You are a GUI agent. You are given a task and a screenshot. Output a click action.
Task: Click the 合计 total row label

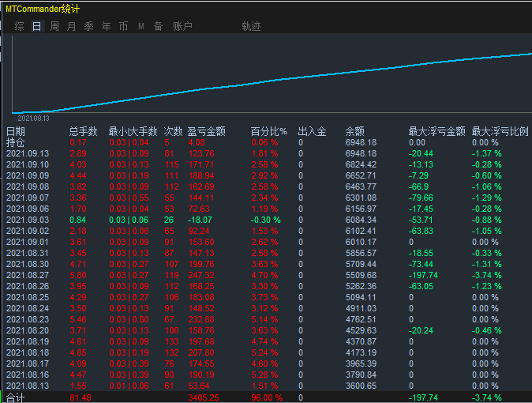tap(15, 397)
